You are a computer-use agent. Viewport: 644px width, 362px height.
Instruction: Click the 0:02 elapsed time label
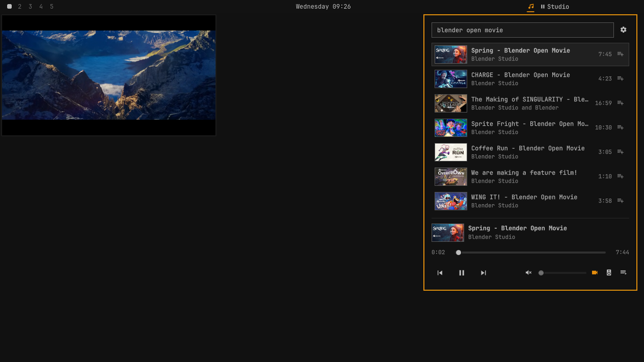pos(438,252)
